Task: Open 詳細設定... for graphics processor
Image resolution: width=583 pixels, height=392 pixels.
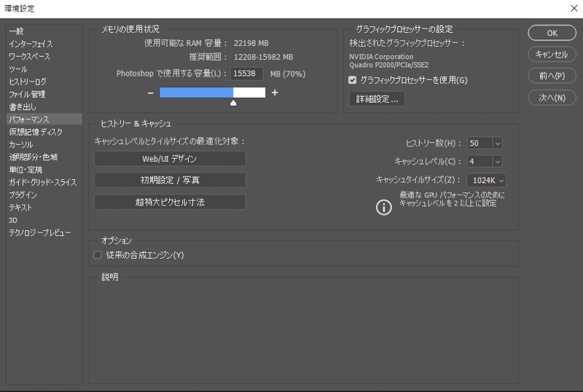Action: click(377, 99)
